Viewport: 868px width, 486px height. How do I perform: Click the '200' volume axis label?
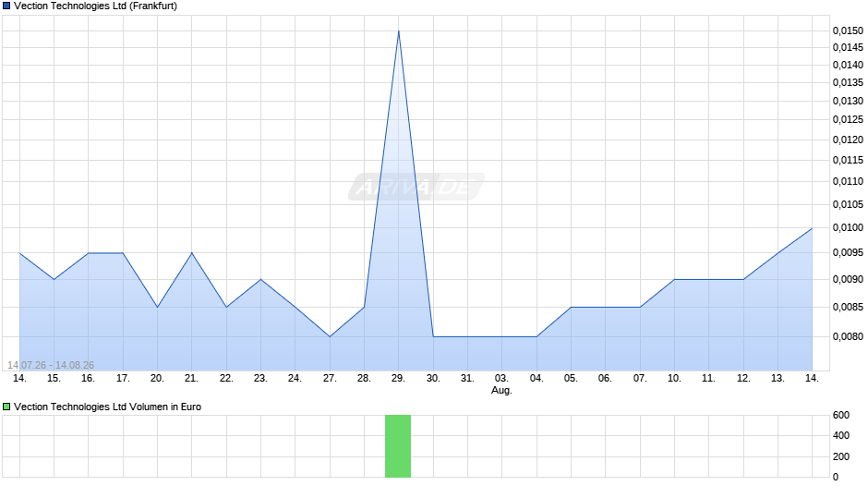pyautogui.click(x=841, y=456)
